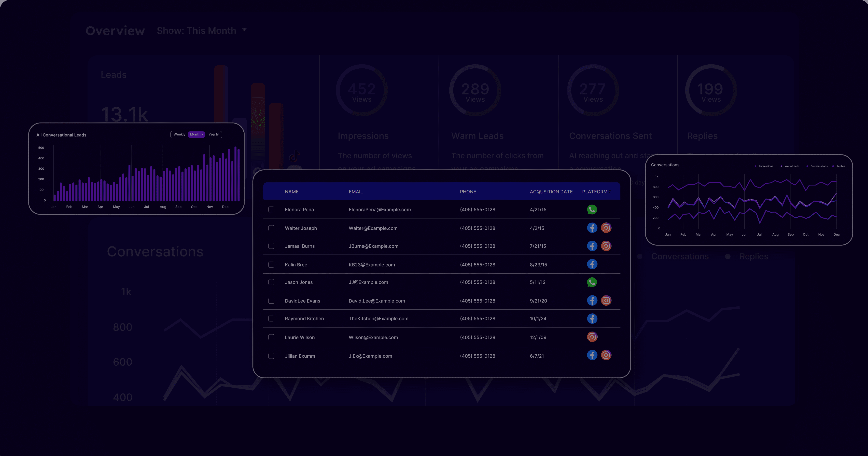Screen dimensions: 868x456
Task: Select the Monthly view tab
Action: point(197,134)
